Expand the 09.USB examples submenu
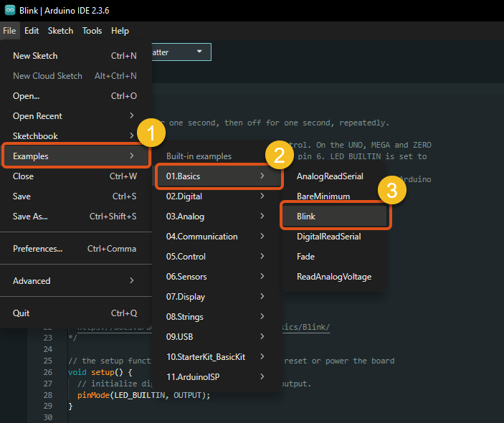The height and width of the screenshot is (423, 504). click(217, 337)
